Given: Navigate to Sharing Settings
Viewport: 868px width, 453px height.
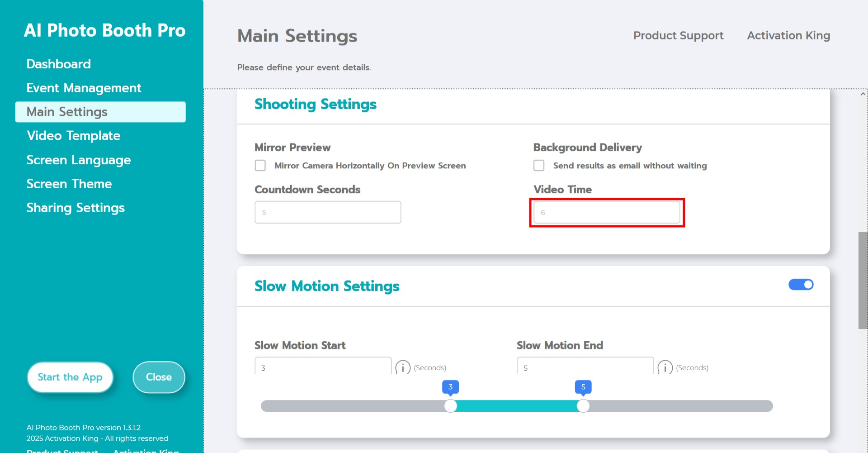Looking at the screenshot, I should (x=75, y=208).
